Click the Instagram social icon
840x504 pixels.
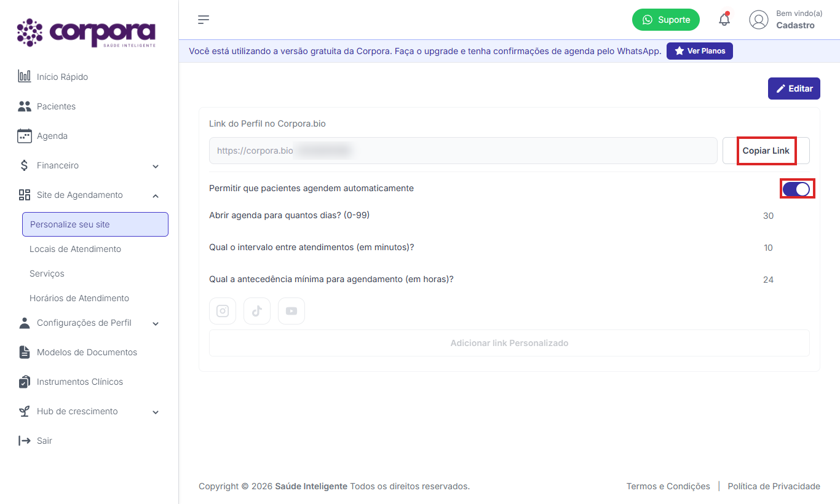[x=223, y=311]
